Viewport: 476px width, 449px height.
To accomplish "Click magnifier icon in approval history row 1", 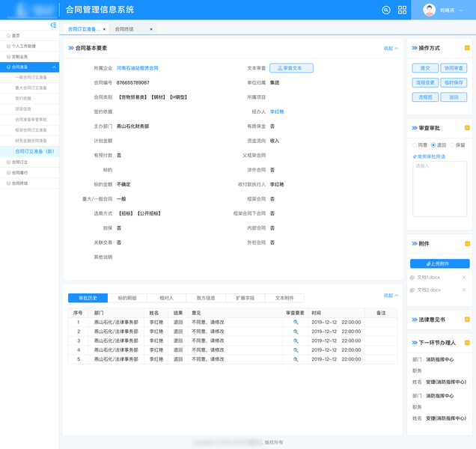I will [296, 322].
